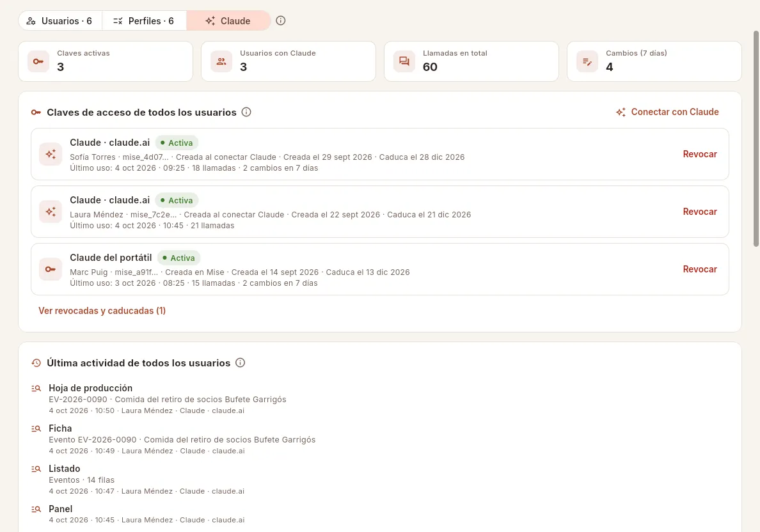
Task: Open info tooltip next to Claves de acceso heading
Action: pyautogui.click(x=246, y=113)
